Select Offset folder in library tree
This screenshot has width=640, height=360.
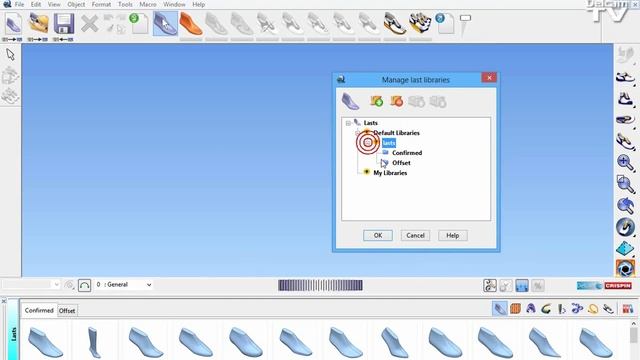[401, 163]
